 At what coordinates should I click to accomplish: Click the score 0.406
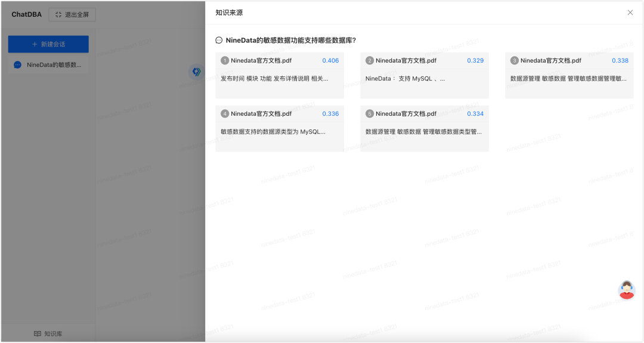point(330,60)
